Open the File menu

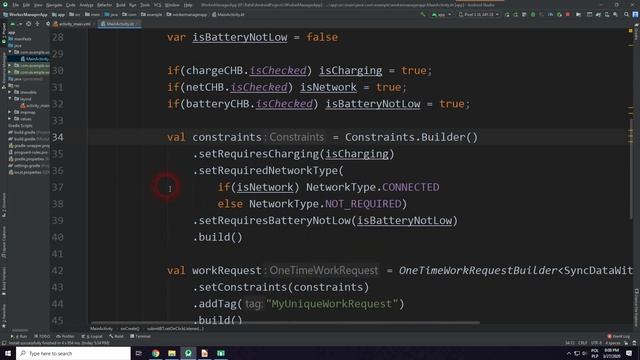(15, 5)
